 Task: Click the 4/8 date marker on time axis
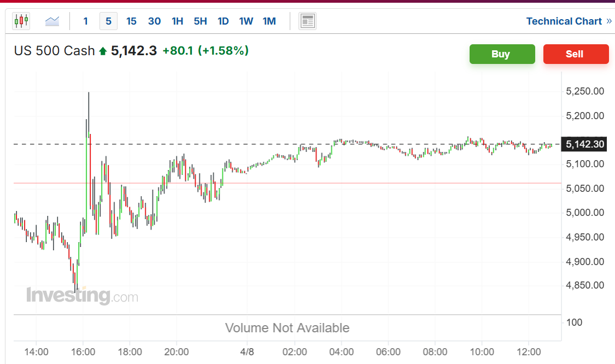click(247, 352)
